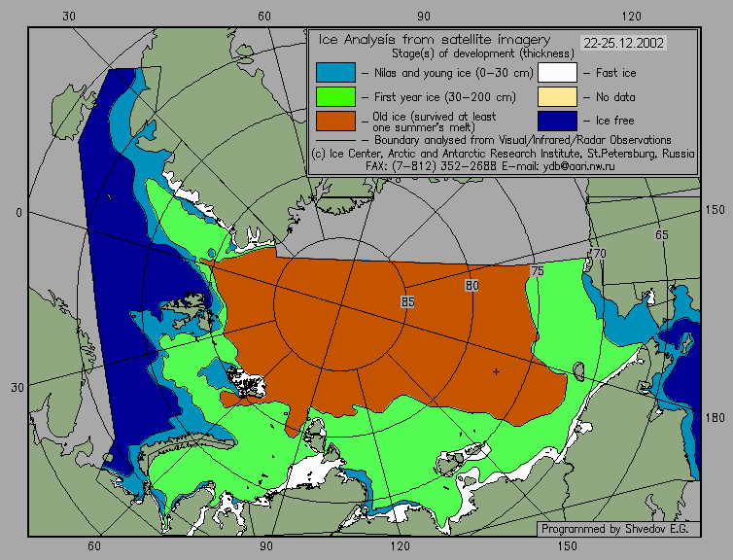The width and height of the screenshot is (733, 560).
Task: Click the 80 latitude label
Action: click(x=472, y=286)
